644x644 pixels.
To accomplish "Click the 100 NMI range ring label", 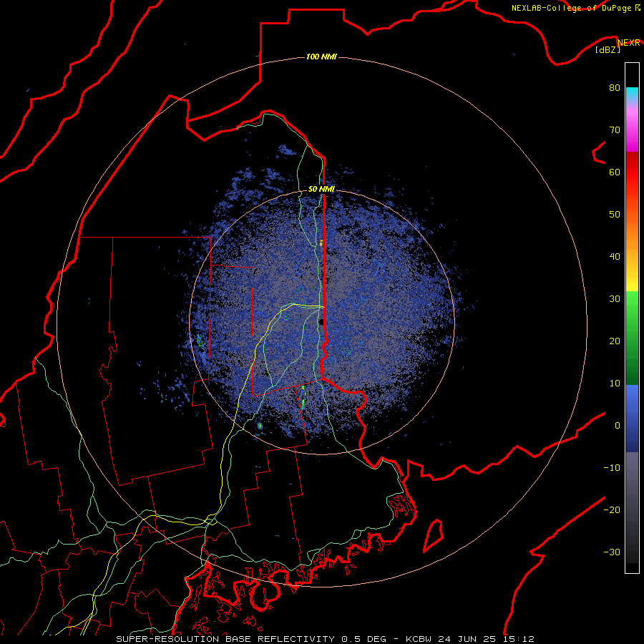I will (321, 57).
